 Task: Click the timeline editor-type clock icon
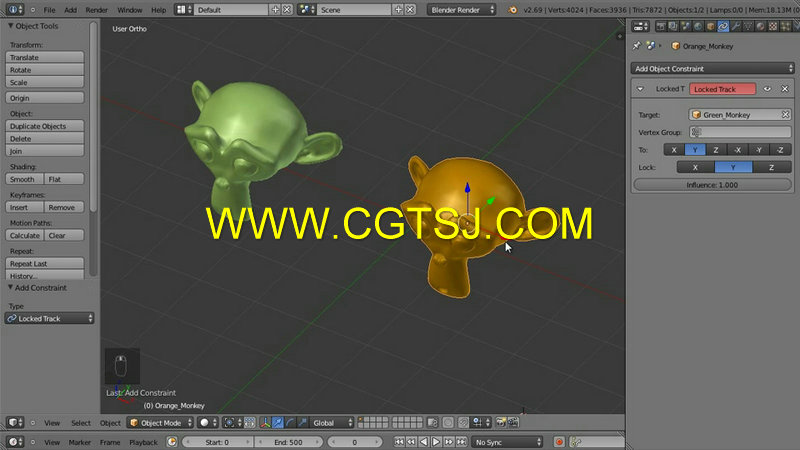[x=14, y=442]
